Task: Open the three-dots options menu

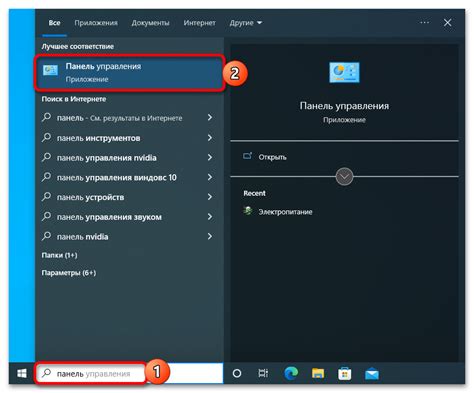Action: click(424, 22)
